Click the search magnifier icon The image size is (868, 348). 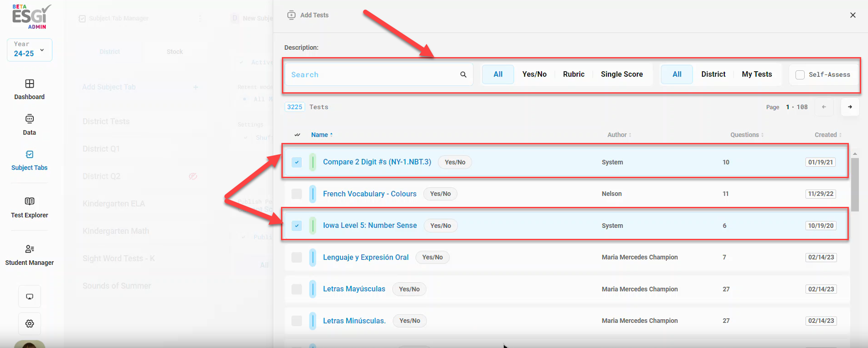[463, 74]
